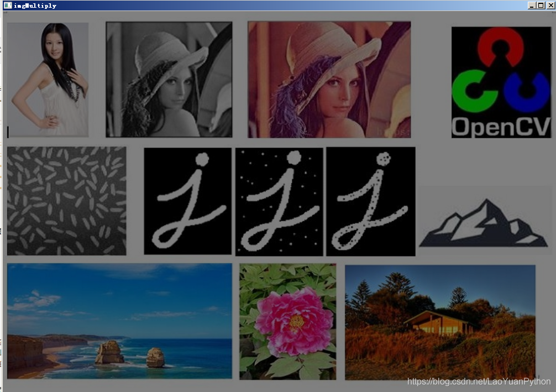Click the pink peony flower photo
The image size is (556, 392).
287,321
